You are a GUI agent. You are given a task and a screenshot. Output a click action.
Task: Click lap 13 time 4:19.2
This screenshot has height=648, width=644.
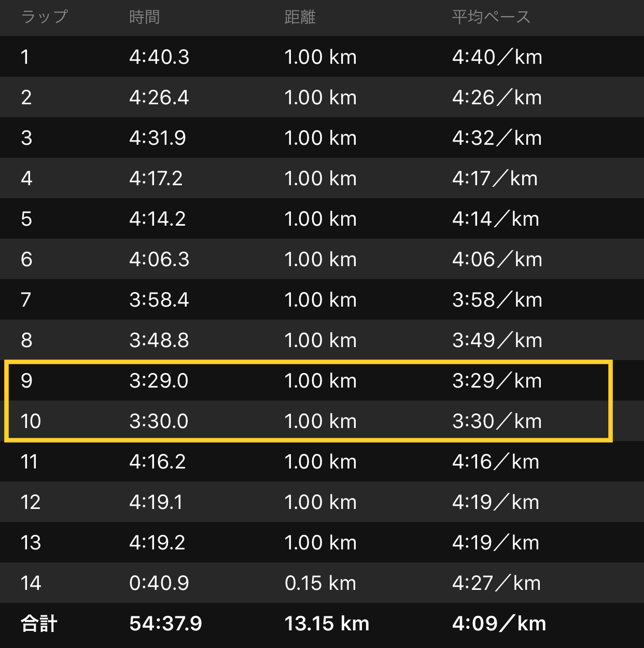(157, 543)
